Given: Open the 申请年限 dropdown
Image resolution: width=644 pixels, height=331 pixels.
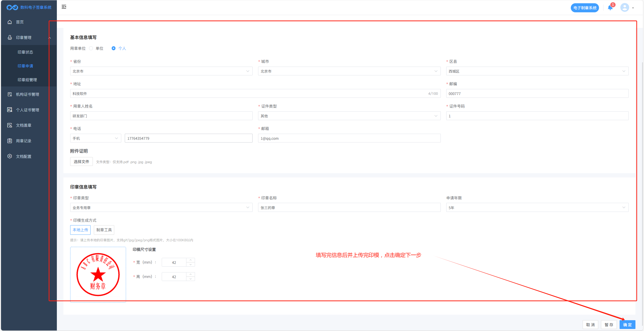Looking at the screenshot, I should (x=537, y=208).
